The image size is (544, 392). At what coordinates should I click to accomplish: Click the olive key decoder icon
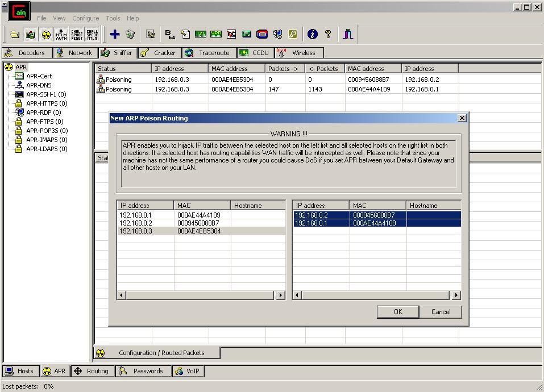tap(293, 34)
